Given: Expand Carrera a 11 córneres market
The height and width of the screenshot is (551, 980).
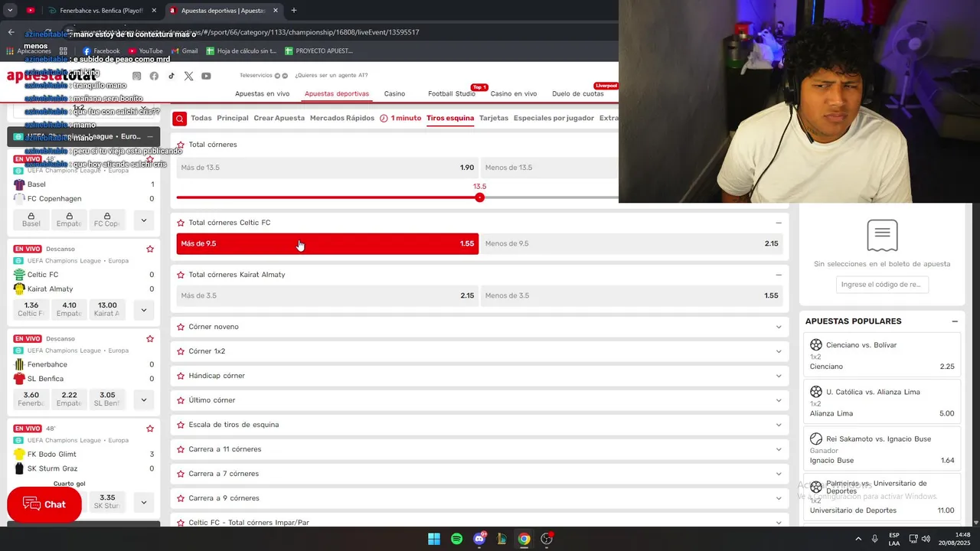Looking at the screenshot, I should pos(779,449).
